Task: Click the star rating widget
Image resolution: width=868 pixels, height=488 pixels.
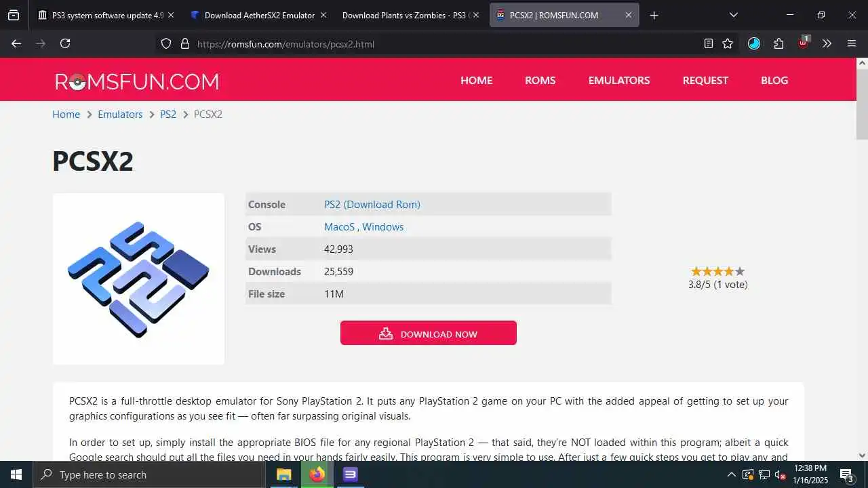Action: 717,271
